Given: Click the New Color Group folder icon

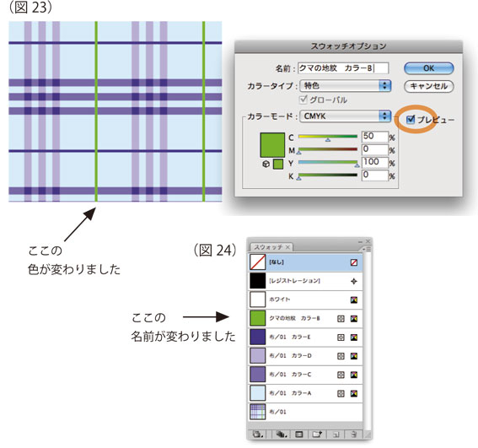Looking at the screenshot, I should coord(317,434).
